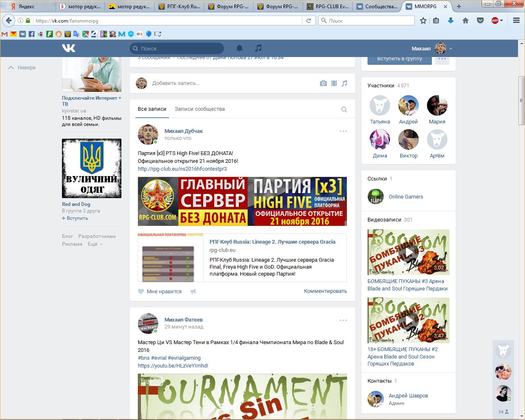
Task: Play БОМБЯЩИЕ ПУКАНЫ #3 video thumbnail
Action: (x=409, y=252)
